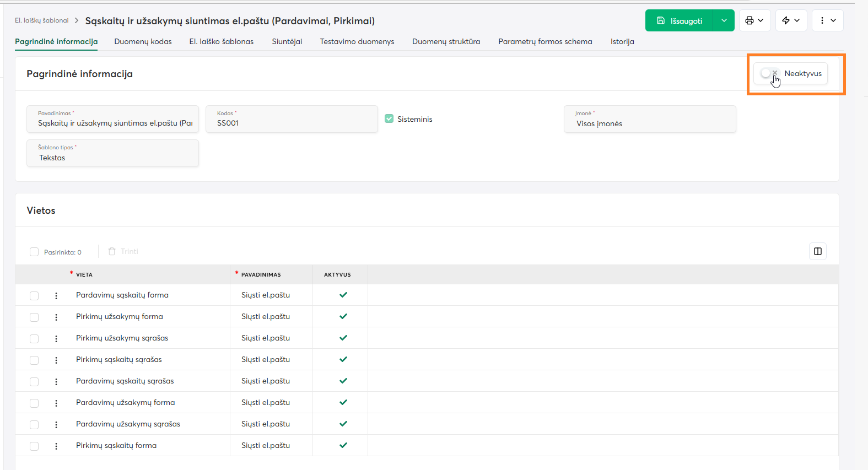The image size is (868, 470).
Task: Go back to El. laiškų šablonai breadcrumb
Action: click(42, 20)
